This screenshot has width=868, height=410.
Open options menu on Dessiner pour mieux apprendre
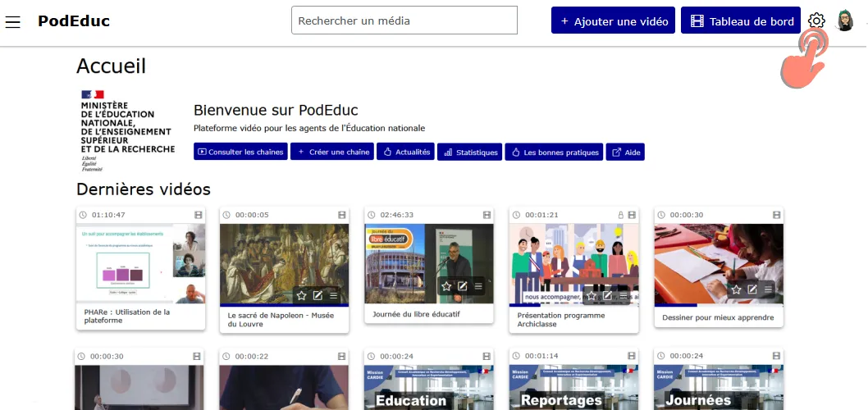(769, 289)
